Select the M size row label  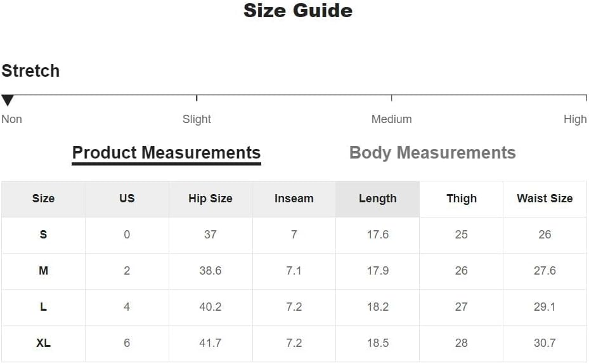click(x=43, y=271)
